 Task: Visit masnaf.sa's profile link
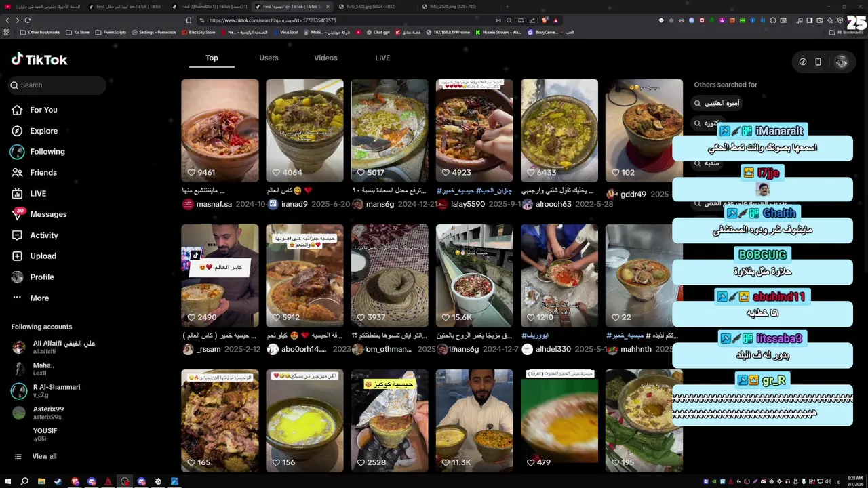214,204
